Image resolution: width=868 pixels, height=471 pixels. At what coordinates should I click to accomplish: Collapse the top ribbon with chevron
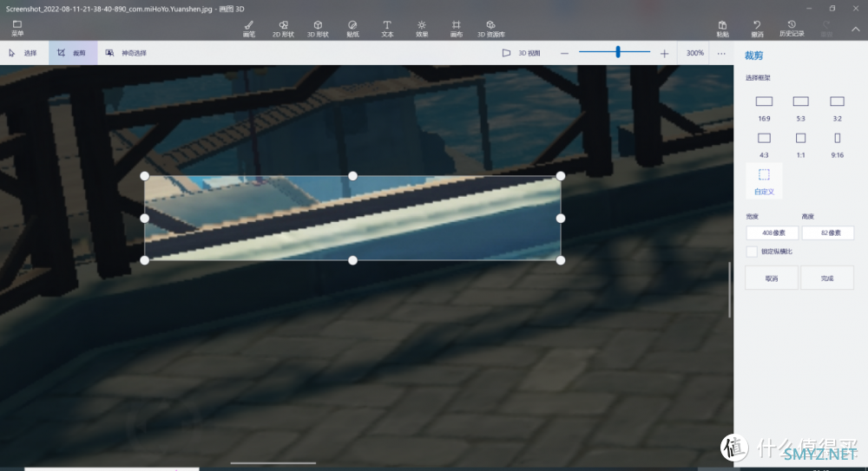pos(855,29)
